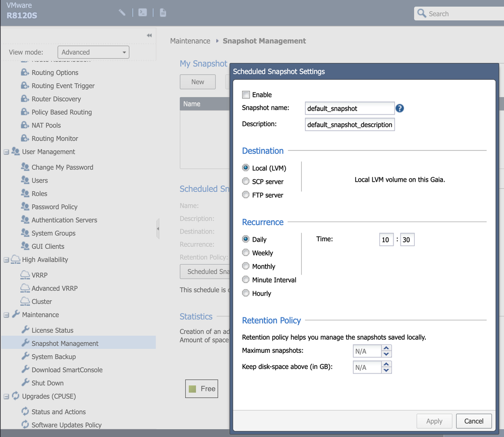Decrease Keep disk-space above value
504x437 pixels.
pyautogui.click(x=386, y=370)
